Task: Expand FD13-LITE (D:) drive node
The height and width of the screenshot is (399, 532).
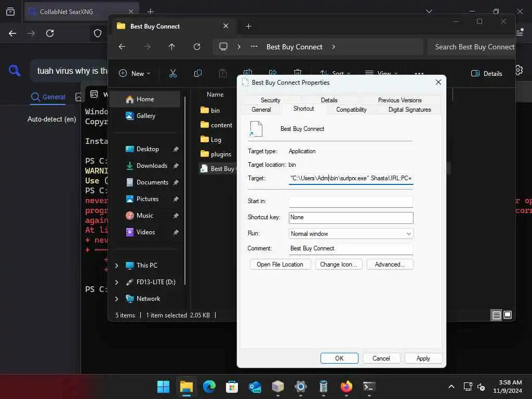Action: (117, 282)
